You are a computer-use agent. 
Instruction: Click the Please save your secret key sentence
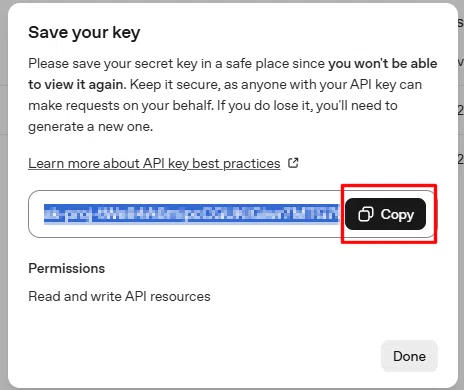pyautogui.click(x=176, y=63)
